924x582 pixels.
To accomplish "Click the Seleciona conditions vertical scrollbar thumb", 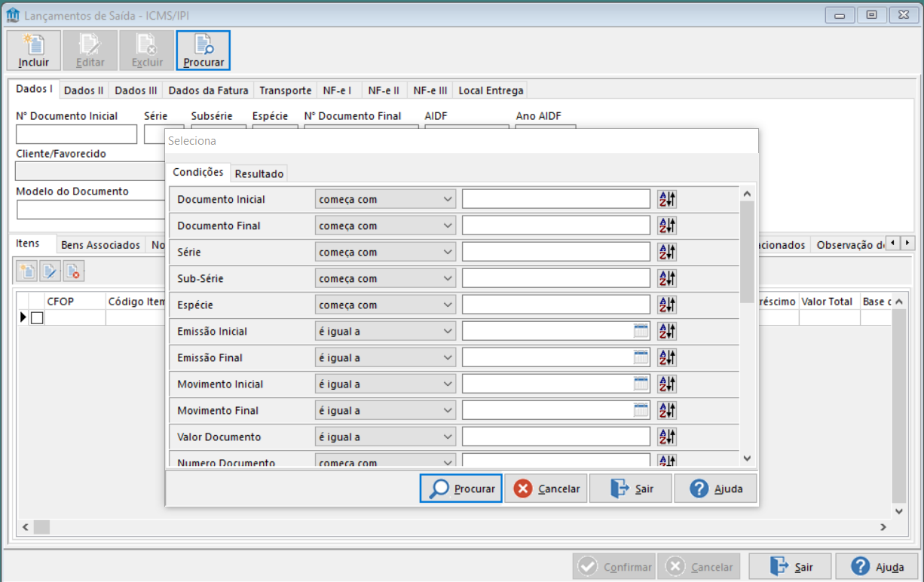I will click(x=747, y=251).
